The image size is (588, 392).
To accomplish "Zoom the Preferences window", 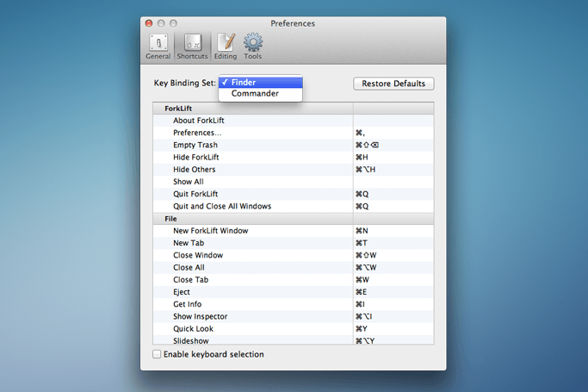I will pyautogui.click(x=173, y=23).
